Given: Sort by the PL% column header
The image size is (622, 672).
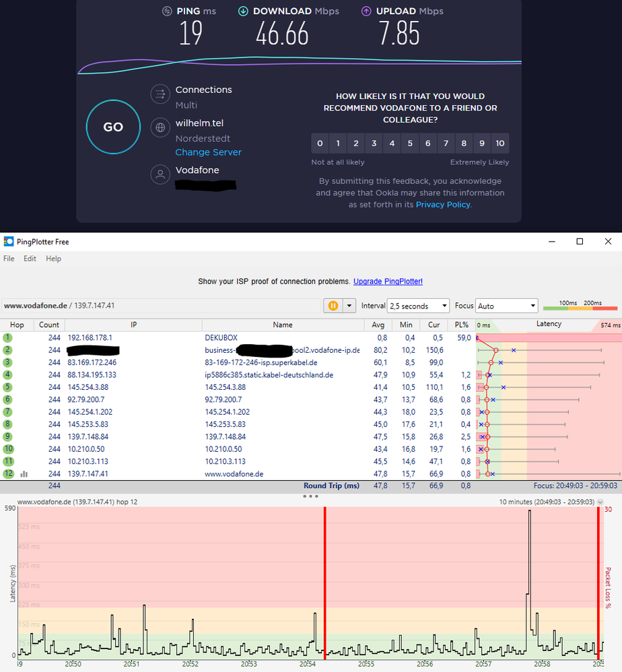Looking at the screenshot, I should coord(461,325).
